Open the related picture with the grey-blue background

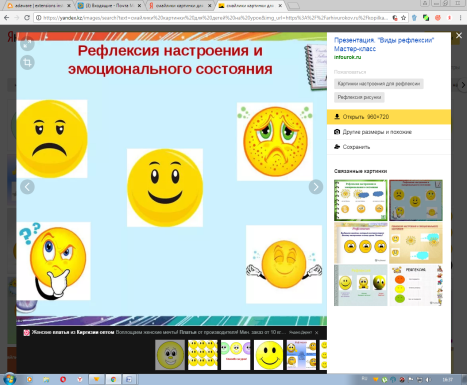tap(416, 200)
